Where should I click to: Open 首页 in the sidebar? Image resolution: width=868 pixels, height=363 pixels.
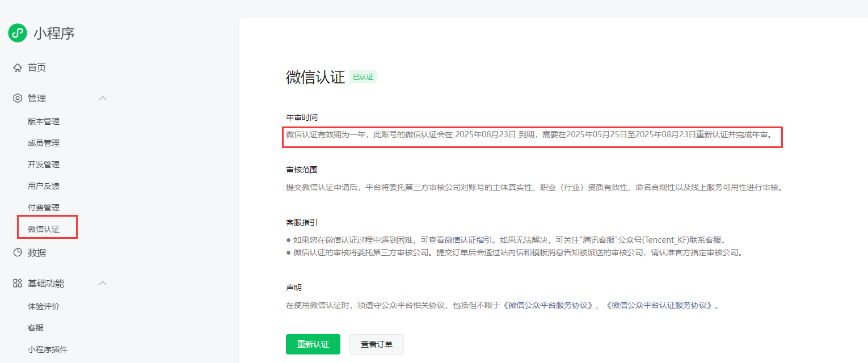click(37, 67)
